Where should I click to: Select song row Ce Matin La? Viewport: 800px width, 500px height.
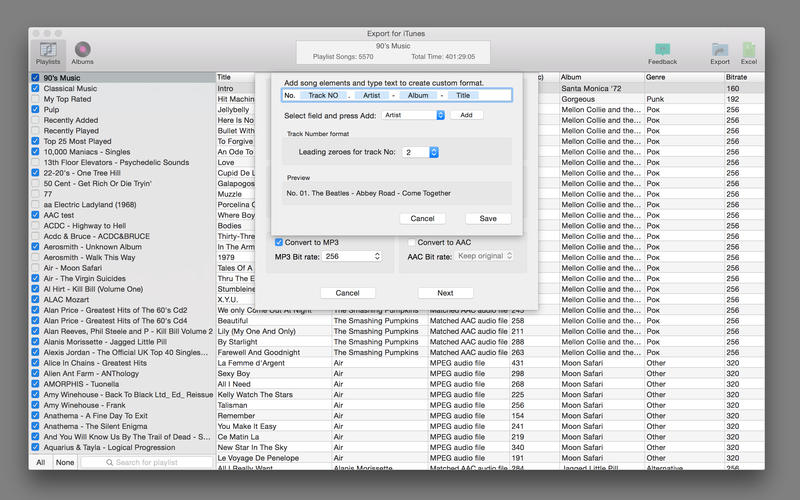pos(490,437)
